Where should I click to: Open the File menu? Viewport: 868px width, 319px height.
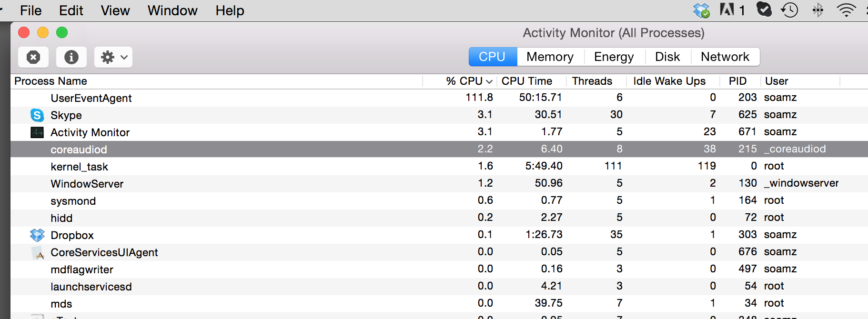31,10
